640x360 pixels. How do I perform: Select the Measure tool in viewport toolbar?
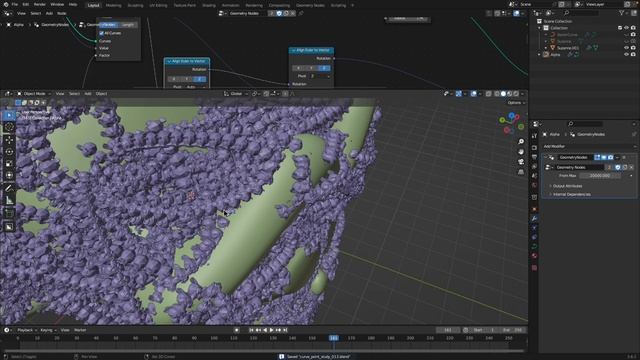(x=9, y=200)
